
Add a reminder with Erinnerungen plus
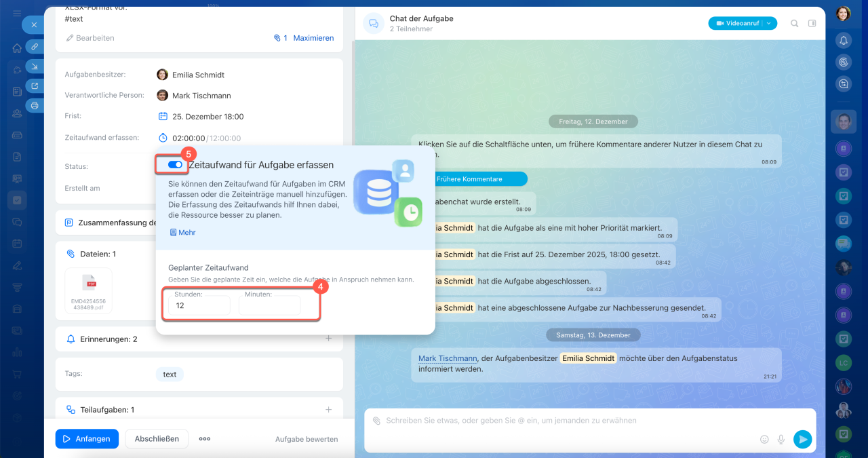click(x=329, y=339)
